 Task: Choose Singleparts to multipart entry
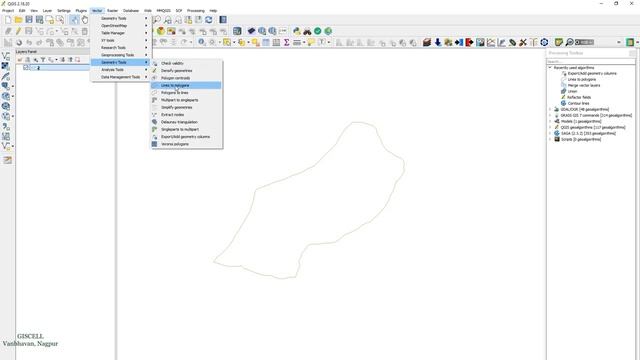186,129
